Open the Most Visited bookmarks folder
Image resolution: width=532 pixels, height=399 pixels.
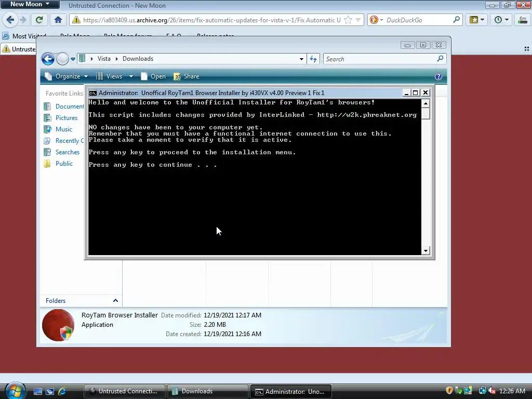24,36
